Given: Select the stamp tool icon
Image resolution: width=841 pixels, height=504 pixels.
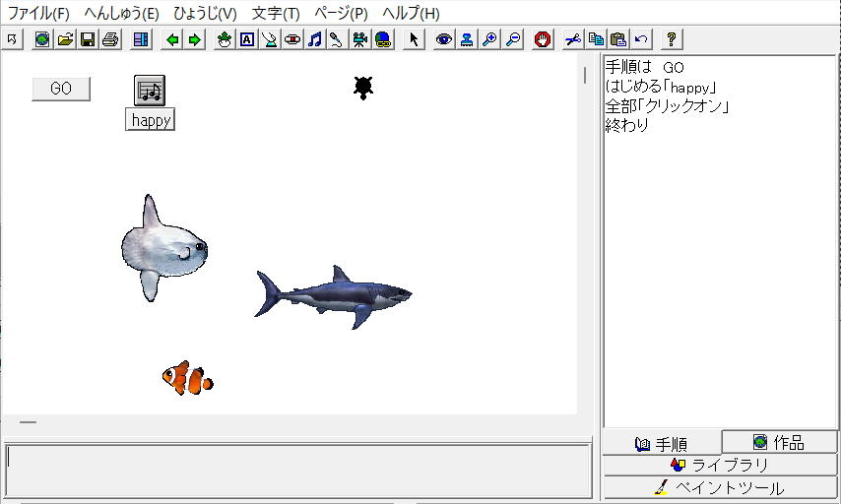Looking at the screenshot, I should click(x=467, y=39).
